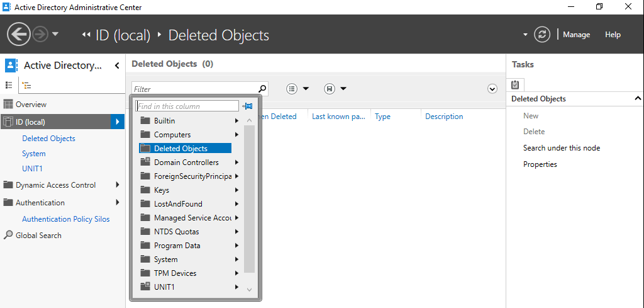The height and width of the screenshot is (308, 644).
Task: Click the magnifier icon in Filter box
Action: [x=262, y=89]
